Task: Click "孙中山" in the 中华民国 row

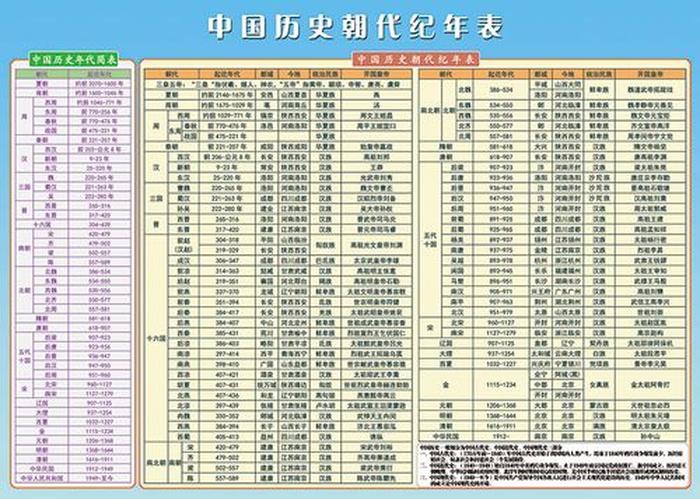Action: tap(650, 437)
